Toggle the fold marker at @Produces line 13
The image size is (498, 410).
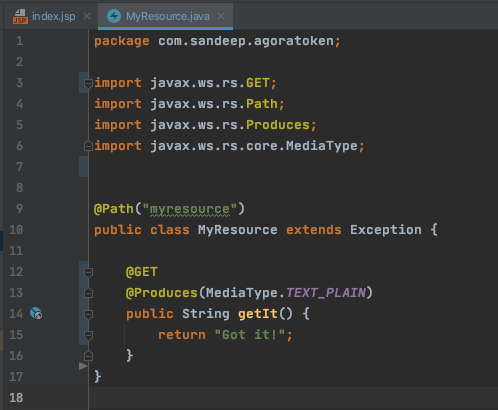pyautogui.click(x=88, y=293)
